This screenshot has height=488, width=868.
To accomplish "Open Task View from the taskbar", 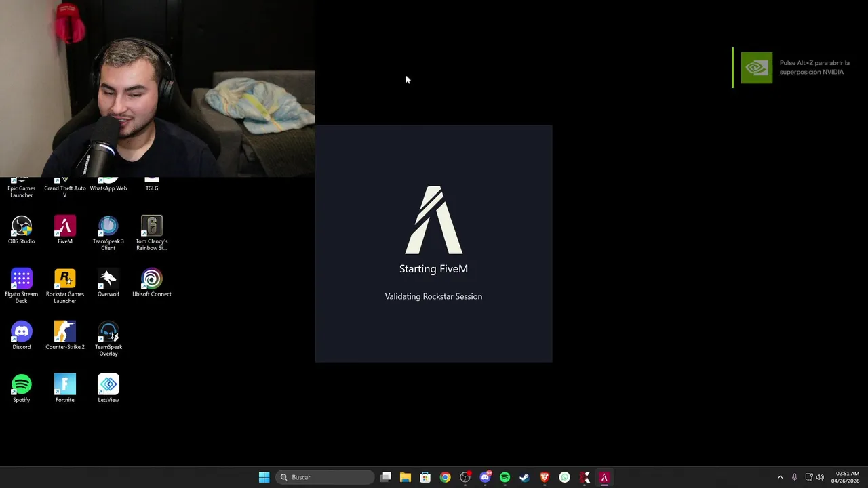I will coord(386,477).
